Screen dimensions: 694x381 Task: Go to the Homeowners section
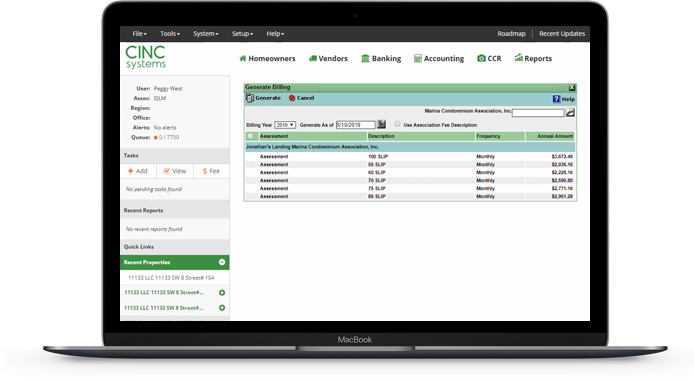coord(267,58)
